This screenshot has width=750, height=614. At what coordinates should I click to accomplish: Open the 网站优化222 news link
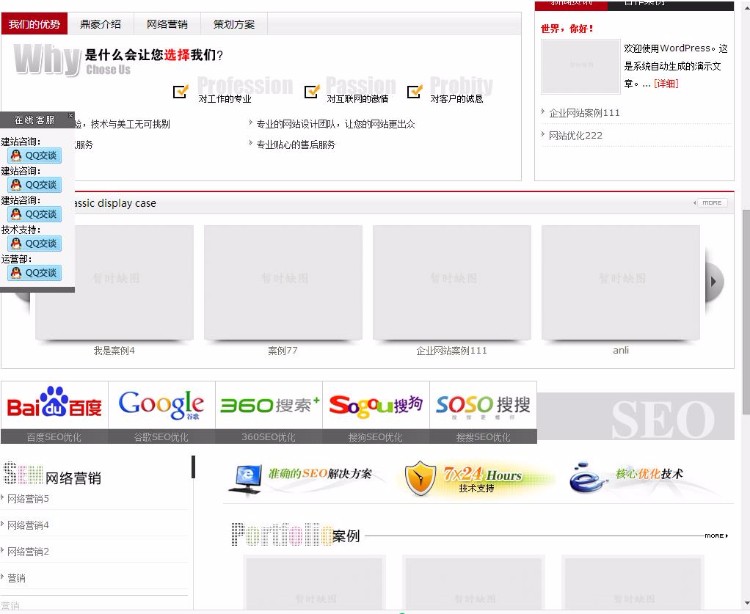tap(575, 135)
